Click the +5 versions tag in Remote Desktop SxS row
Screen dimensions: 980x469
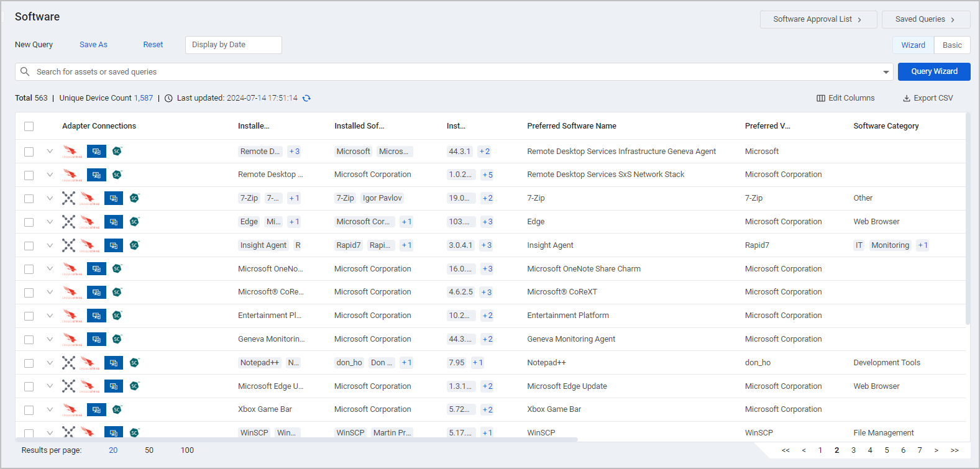pyautogui.click(x=487, y=175)
